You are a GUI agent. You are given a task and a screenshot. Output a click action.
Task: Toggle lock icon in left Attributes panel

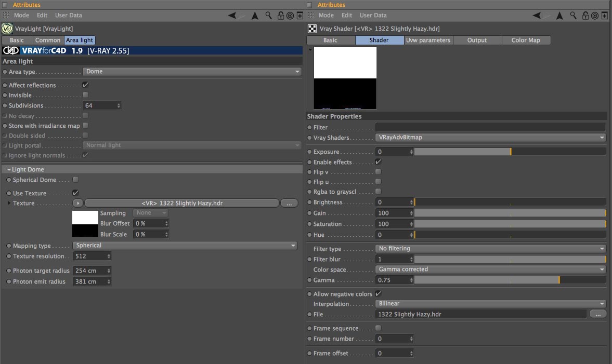[x=281, y=15]
